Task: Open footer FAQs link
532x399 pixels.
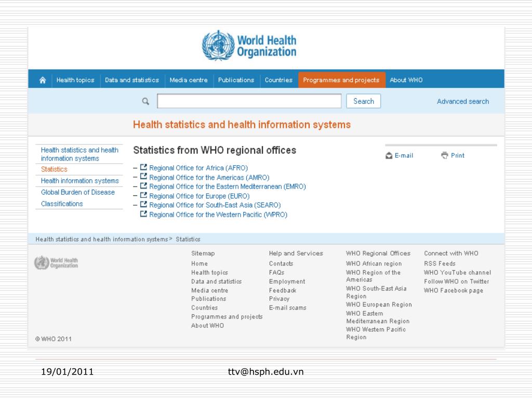Action: (276, 272)
